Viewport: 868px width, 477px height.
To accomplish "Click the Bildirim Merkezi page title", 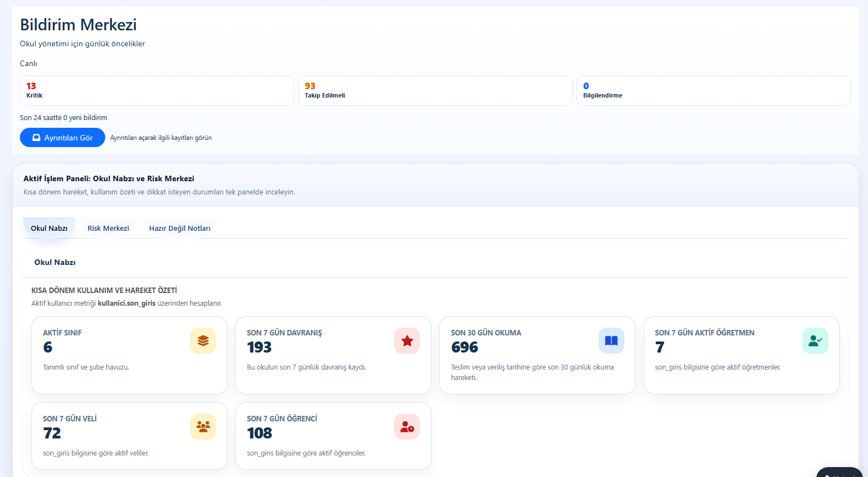I will coord(78,25).
